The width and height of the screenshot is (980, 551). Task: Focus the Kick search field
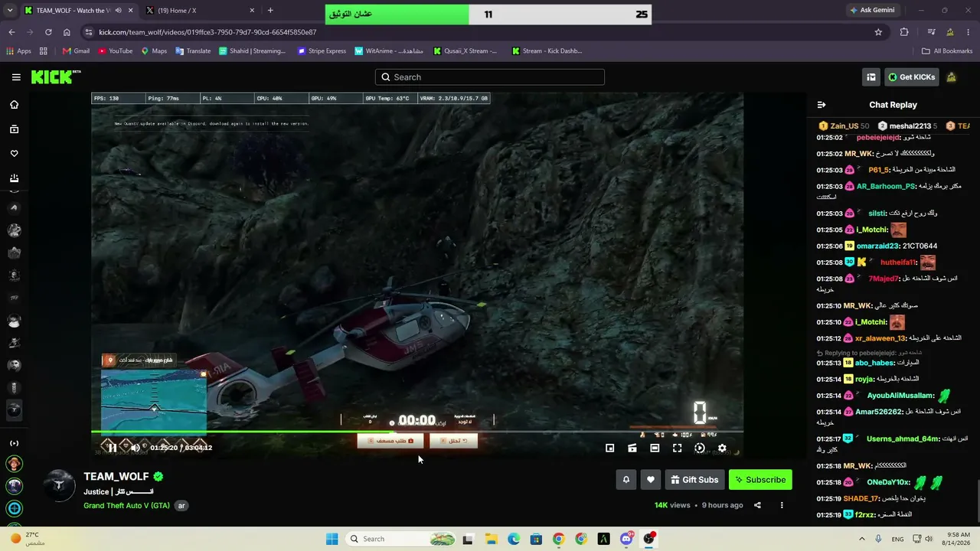pyautogui.click(x=490, y=77)
